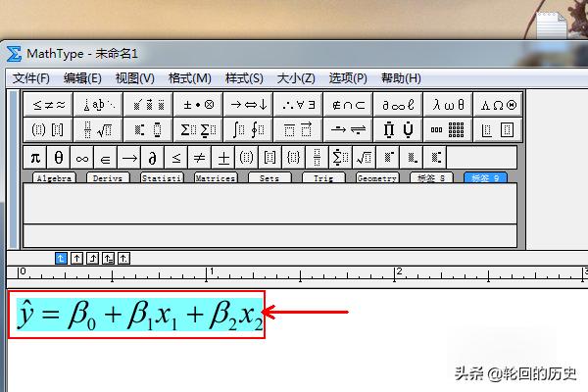Click the ruler at the 1 mark
This screenshot has width=588, height=392.
click(207, 273)
